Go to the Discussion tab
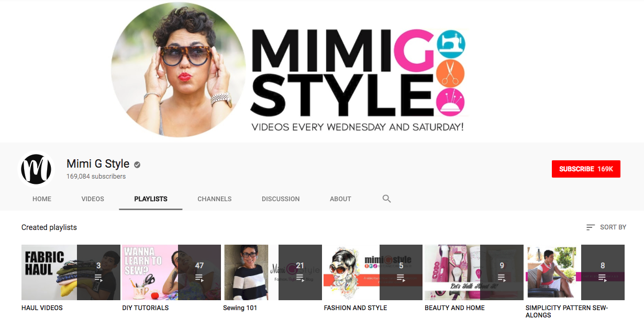The image size is (644, 329). pos(281,199)
